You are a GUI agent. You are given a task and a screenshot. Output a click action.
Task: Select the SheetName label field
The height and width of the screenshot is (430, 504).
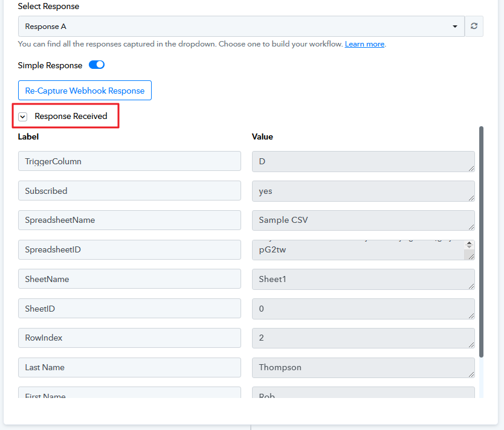[129, 280]
